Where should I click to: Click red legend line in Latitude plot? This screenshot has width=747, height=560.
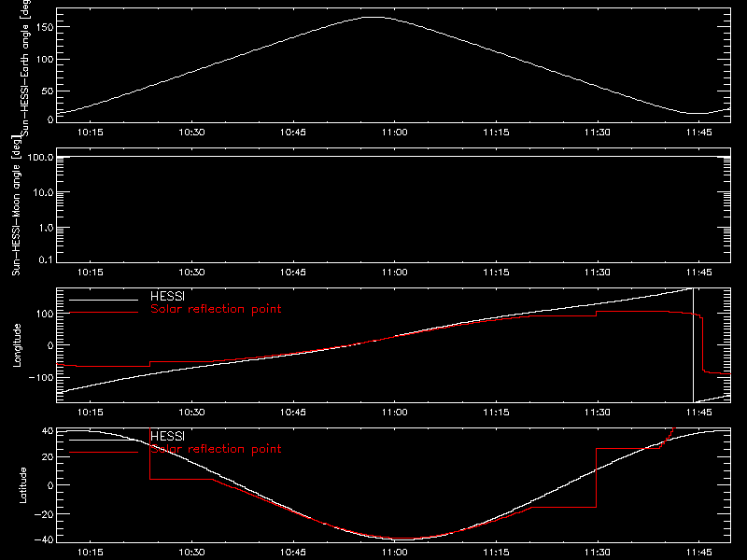click(x=104, y=453)
